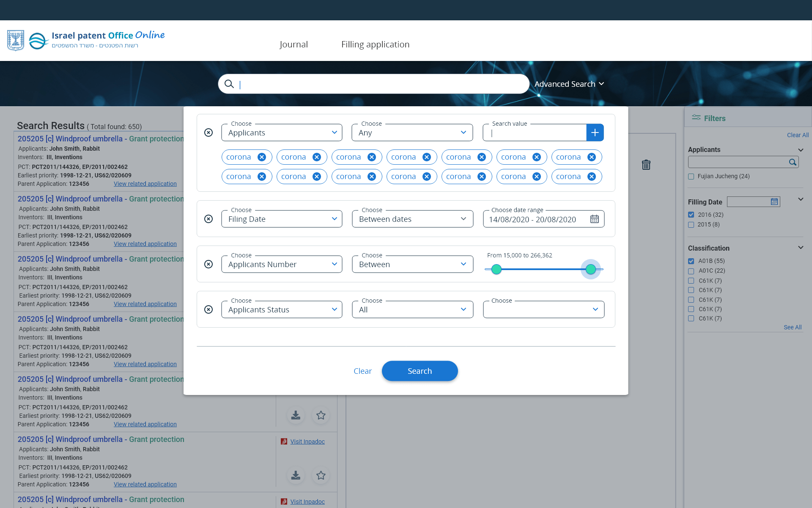Open the Filling application menu
The height and width of the screenshot is (508, 812).
coord(375,44)
